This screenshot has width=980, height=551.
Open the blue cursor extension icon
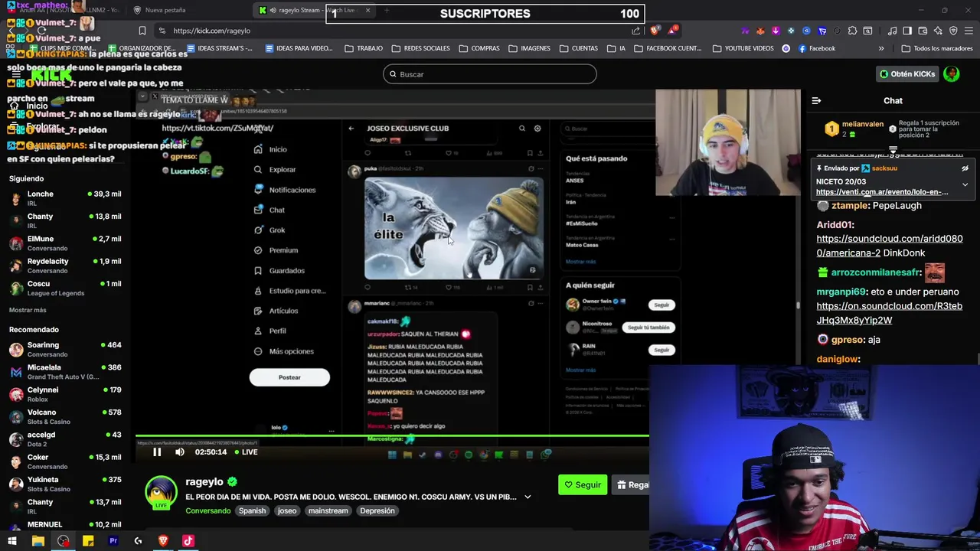(x=822, y=31)
